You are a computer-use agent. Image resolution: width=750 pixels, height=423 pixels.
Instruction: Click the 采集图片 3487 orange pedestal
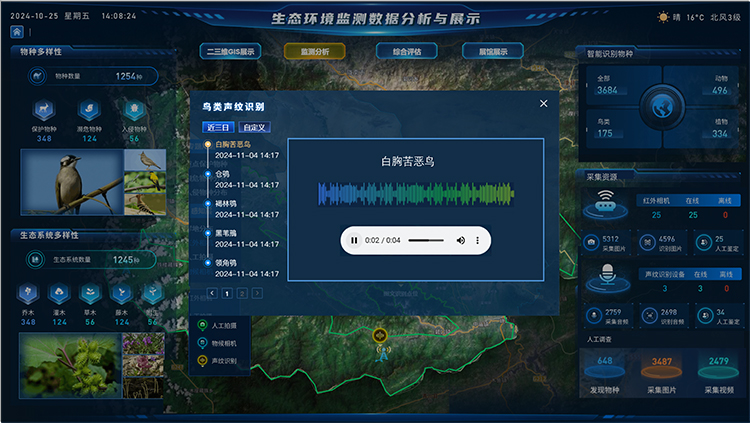(x=662, y=369)
